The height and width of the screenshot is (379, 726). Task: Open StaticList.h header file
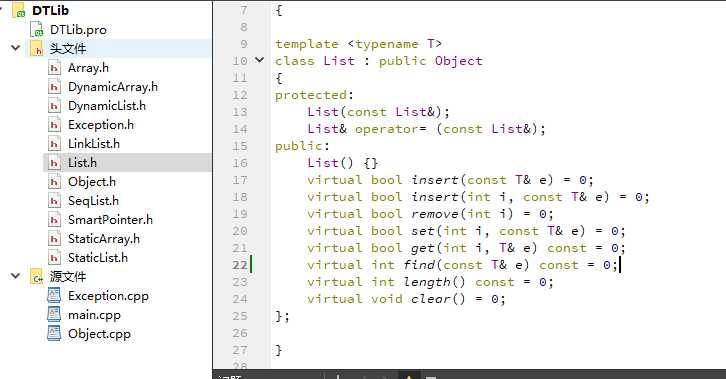pyautogui.click(x=98, y=258)
